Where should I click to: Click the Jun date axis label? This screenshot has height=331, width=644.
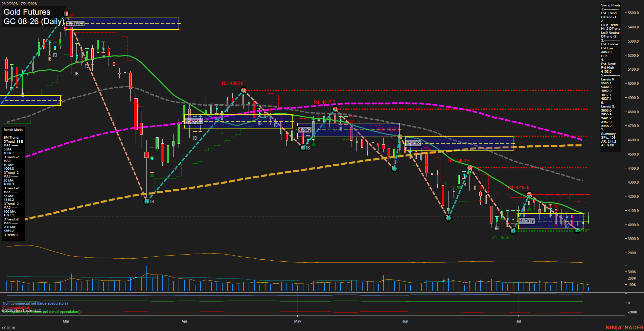pos(405,321)
